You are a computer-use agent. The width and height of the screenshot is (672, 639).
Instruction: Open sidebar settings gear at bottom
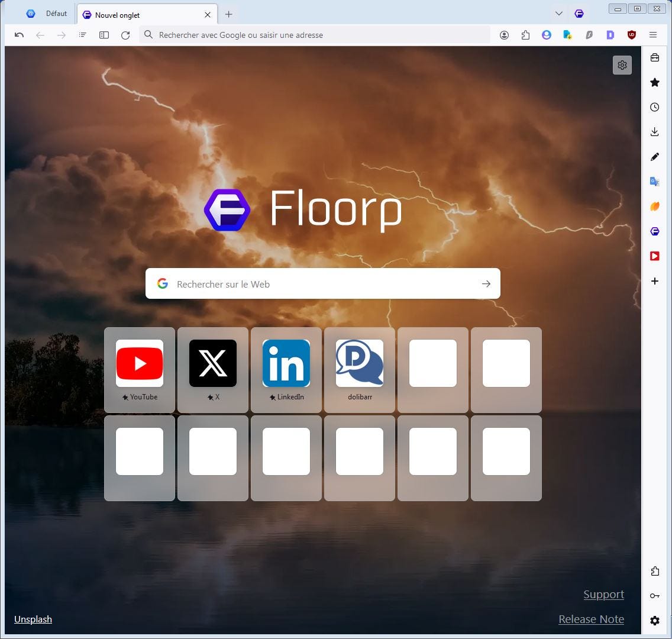[654, 621]
